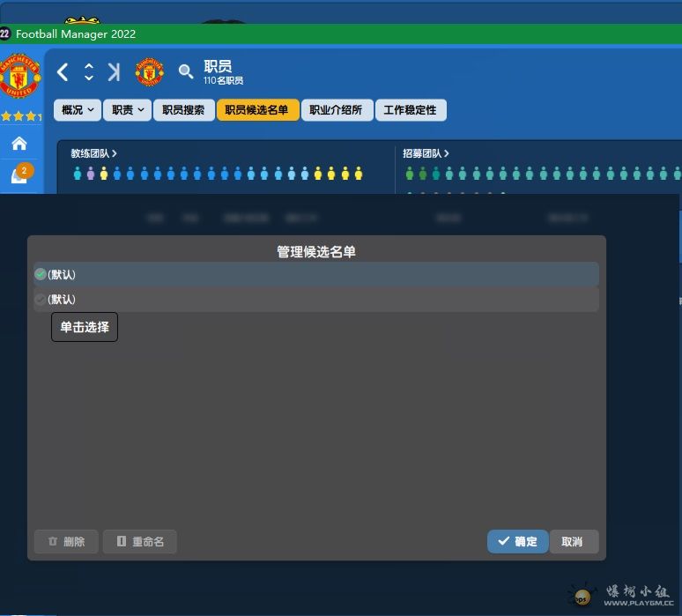
Task: Click the Manchester United badge beside search
Action: pyautogui.click(x=150, y=72)
